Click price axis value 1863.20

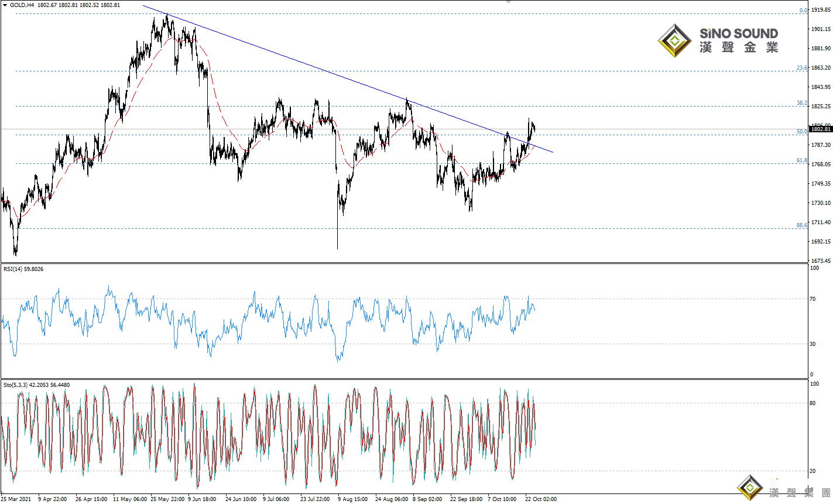[821, 68]
